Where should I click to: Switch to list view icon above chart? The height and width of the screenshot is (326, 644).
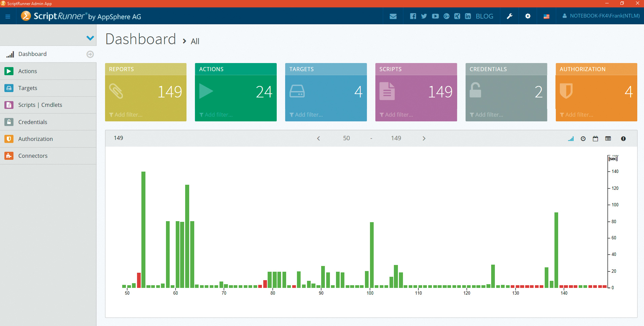pyautogui.click(x=608, y=139)
